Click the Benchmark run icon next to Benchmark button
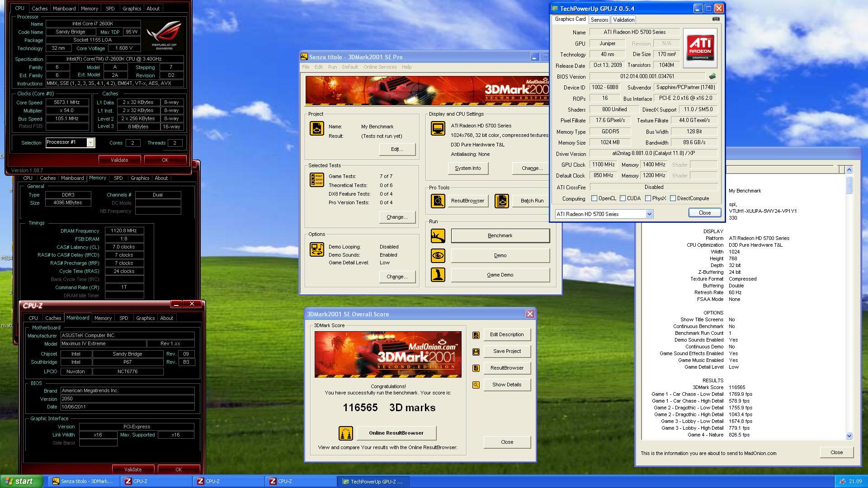 (x=438, y=236)
